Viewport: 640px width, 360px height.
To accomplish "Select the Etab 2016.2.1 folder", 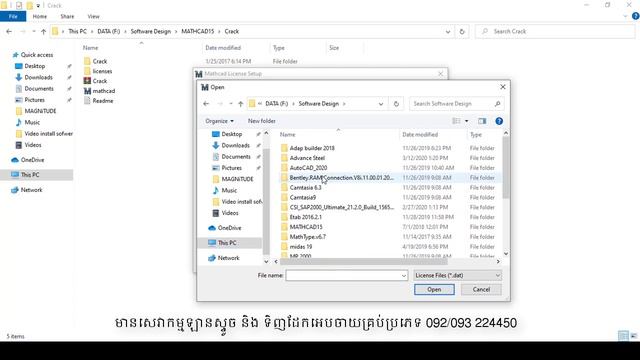I will click(x=305, y=217).
